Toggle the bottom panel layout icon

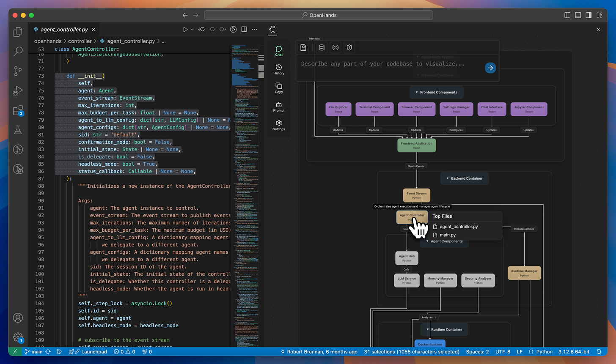point(578,15)
